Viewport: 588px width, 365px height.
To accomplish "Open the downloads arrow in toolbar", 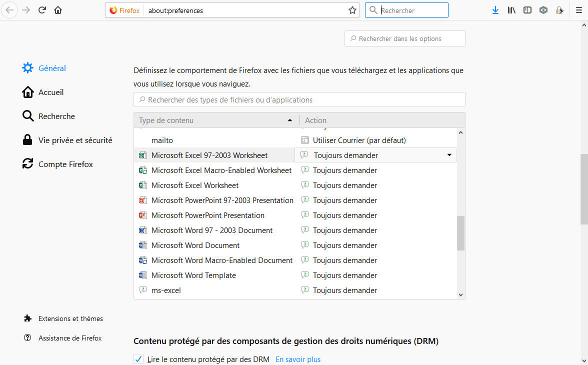I will pyautogui.click(x=495, y=10).
